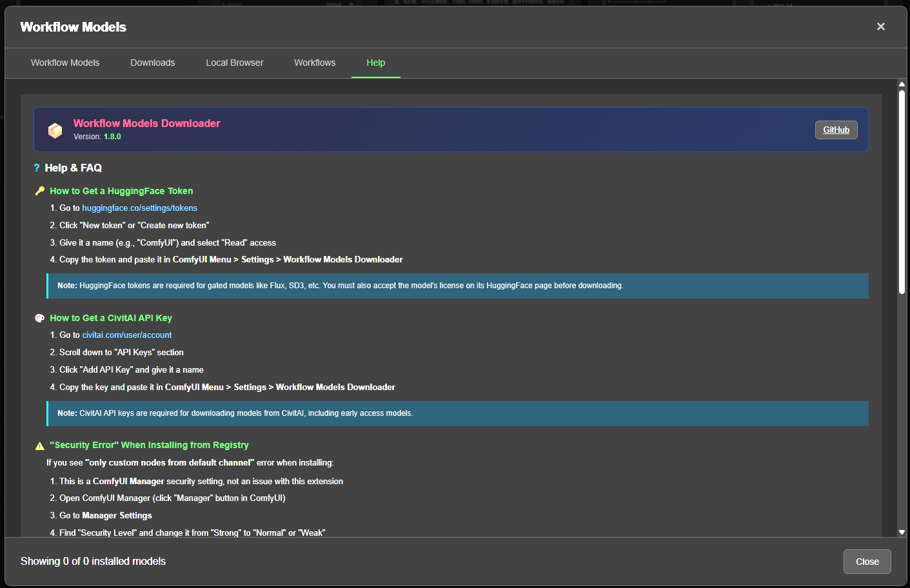Open civitai.com/user/account link
This screenshot has height=588, width=910.
click(127, 335)
